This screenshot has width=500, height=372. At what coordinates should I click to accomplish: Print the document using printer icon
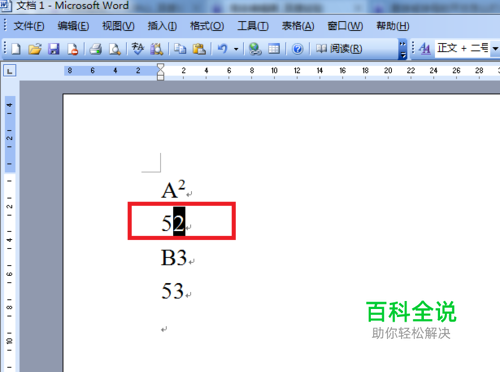pyautogui.click(x=96, y=49)
